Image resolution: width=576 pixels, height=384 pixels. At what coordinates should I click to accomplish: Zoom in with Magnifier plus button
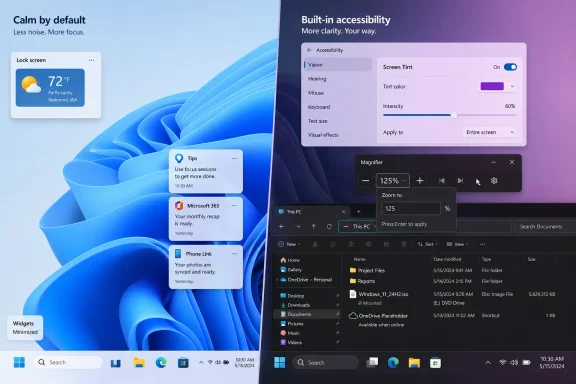coord(420,180)
